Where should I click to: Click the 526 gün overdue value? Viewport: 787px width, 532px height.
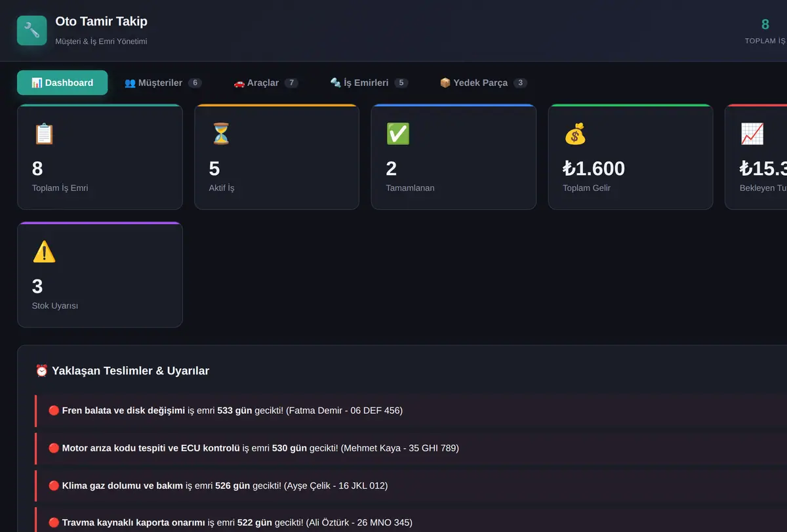[x=233, y=485]
